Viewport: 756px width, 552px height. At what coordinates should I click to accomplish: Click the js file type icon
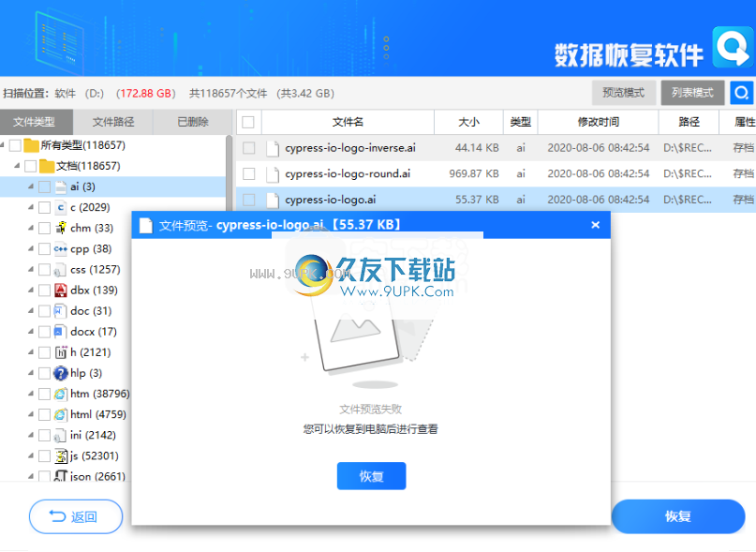pos(60,456)
